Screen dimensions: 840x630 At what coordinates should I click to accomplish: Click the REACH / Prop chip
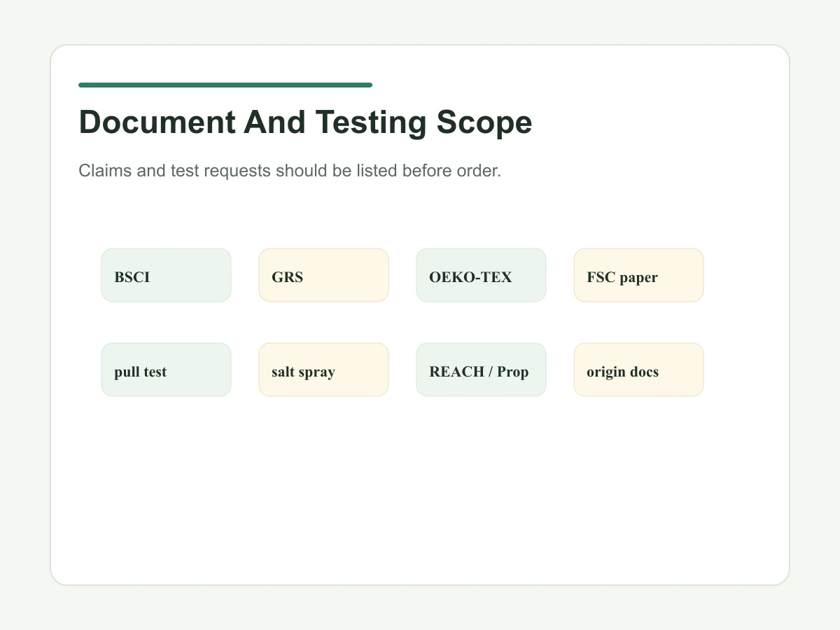click(x=481, y=370)
